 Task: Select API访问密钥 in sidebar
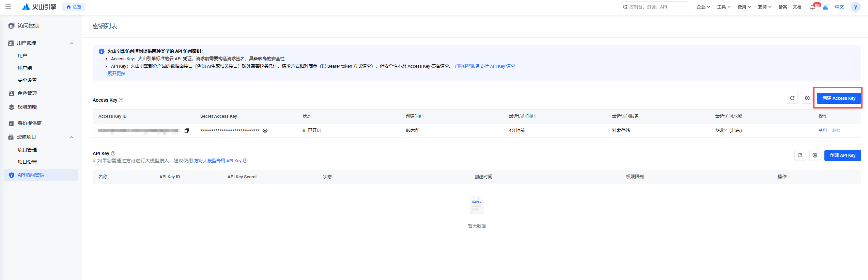[x=41, y=175]
